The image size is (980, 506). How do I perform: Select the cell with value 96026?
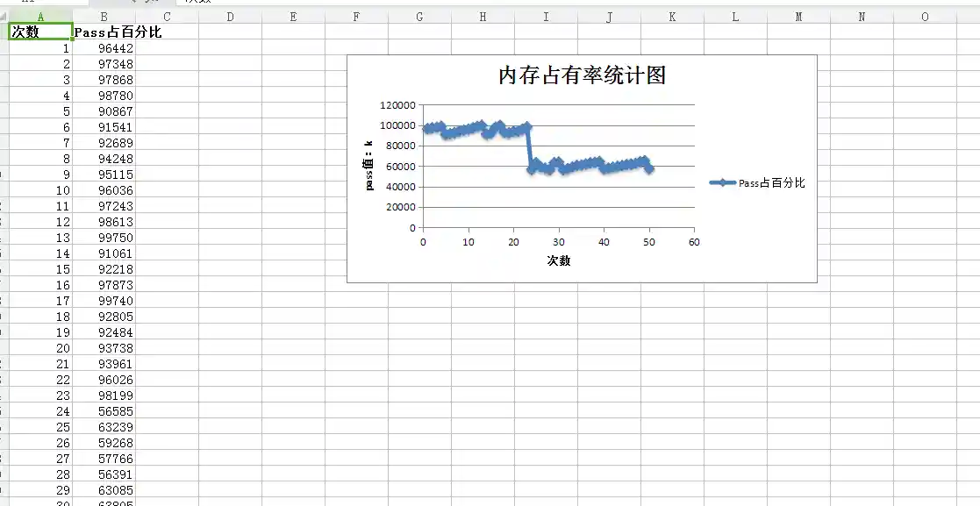[104, 379]
